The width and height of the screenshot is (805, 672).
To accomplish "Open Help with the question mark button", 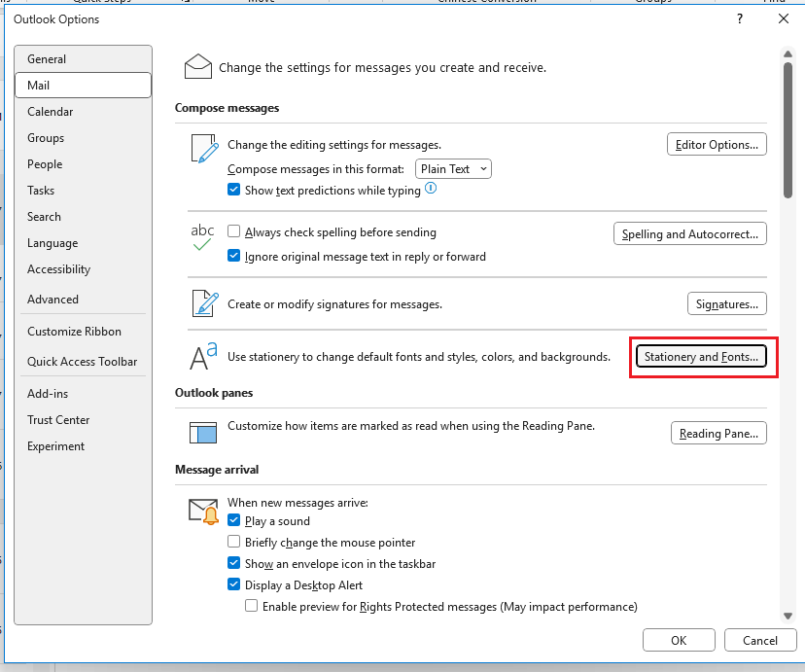I will 739,19.
